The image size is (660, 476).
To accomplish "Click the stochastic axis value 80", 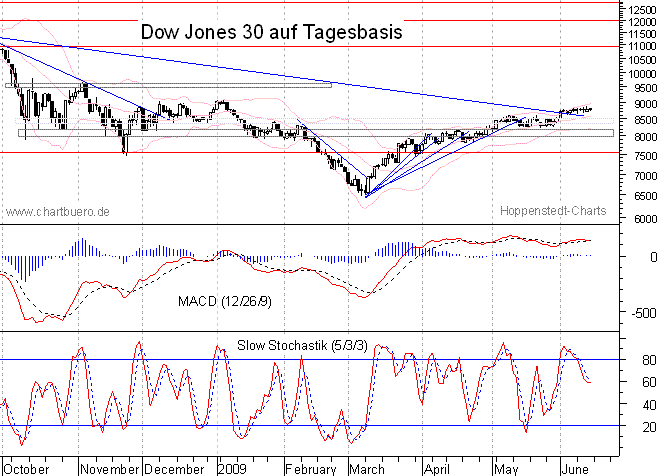I will click(649, 360).
